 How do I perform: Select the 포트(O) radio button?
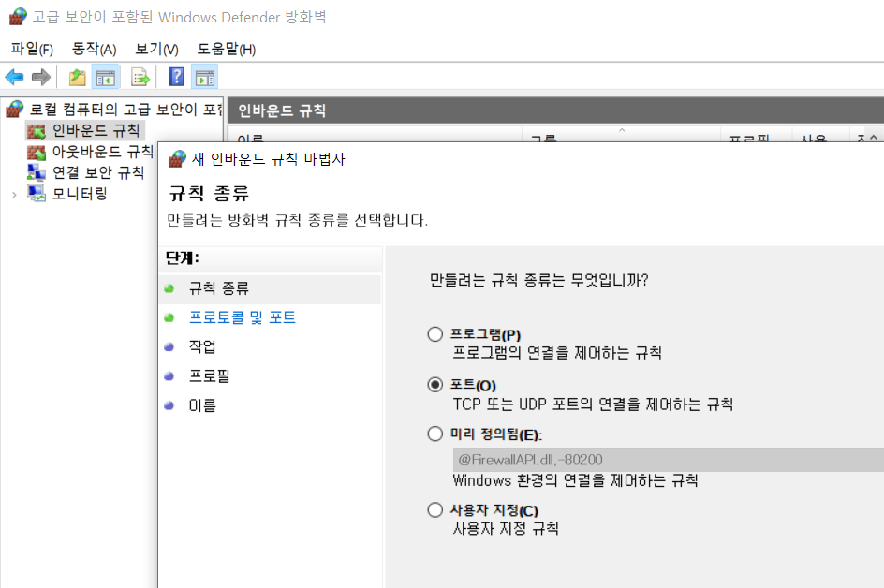point(435,385)
